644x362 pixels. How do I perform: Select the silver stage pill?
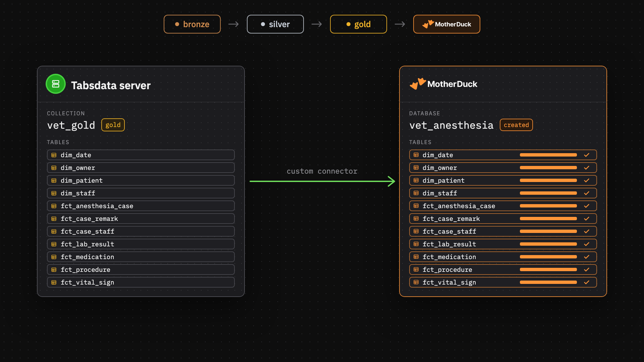point(275,24)
